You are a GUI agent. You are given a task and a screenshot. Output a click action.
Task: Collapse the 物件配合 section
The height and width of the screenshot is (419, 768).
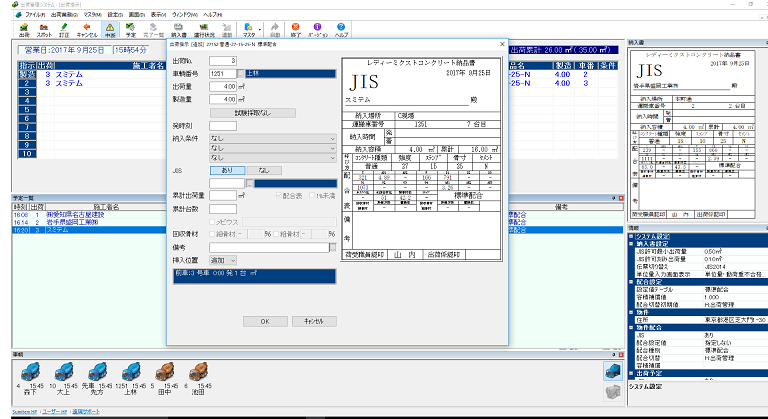click(632, 327)
